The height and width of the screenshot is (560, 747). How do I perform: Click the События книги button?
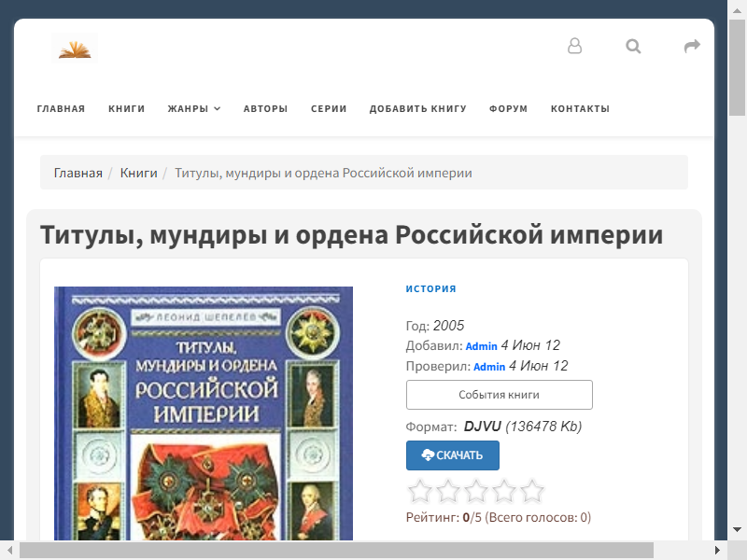coord(500,395)
